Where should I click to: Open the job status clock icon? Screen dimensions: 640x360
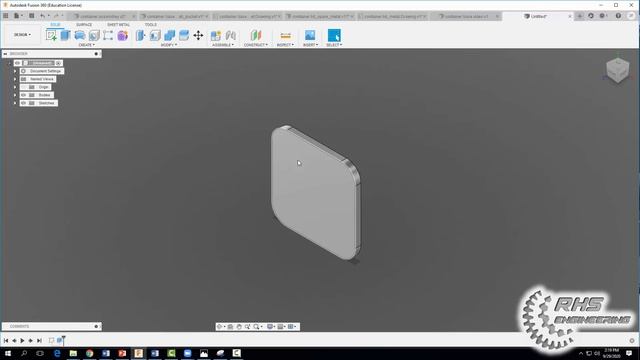(x=591, y=16)
